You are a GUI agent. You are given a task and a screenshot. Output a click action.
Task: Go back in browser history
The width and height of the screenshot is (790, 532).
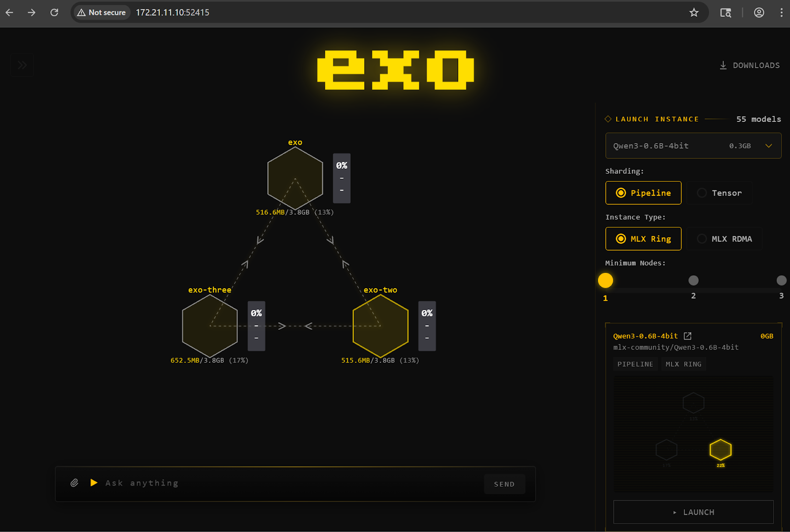coord(9,12)
